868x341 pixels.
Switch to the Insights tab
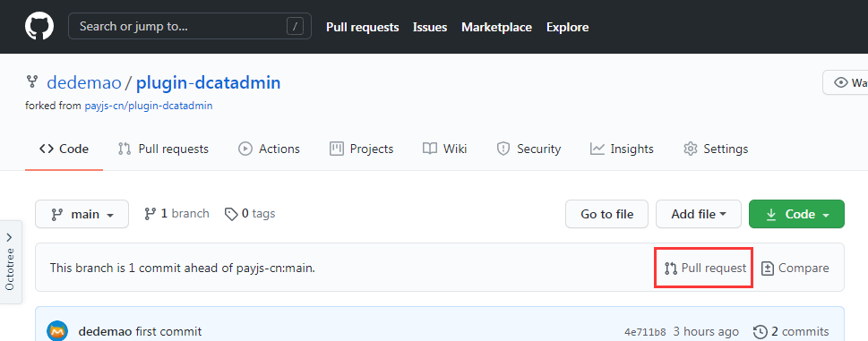coord(622,149)
